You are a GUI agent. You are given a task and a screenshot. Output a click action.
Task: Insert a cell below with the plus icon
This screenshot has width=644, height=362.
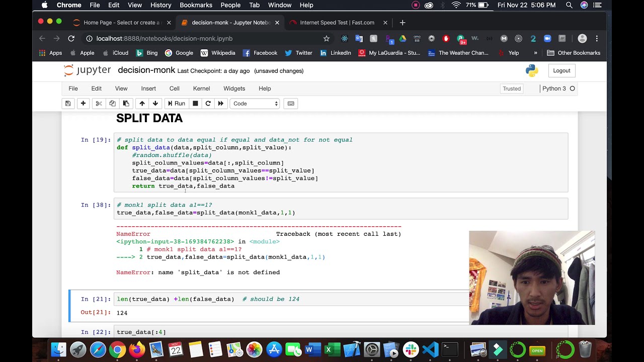coord(83,104)
